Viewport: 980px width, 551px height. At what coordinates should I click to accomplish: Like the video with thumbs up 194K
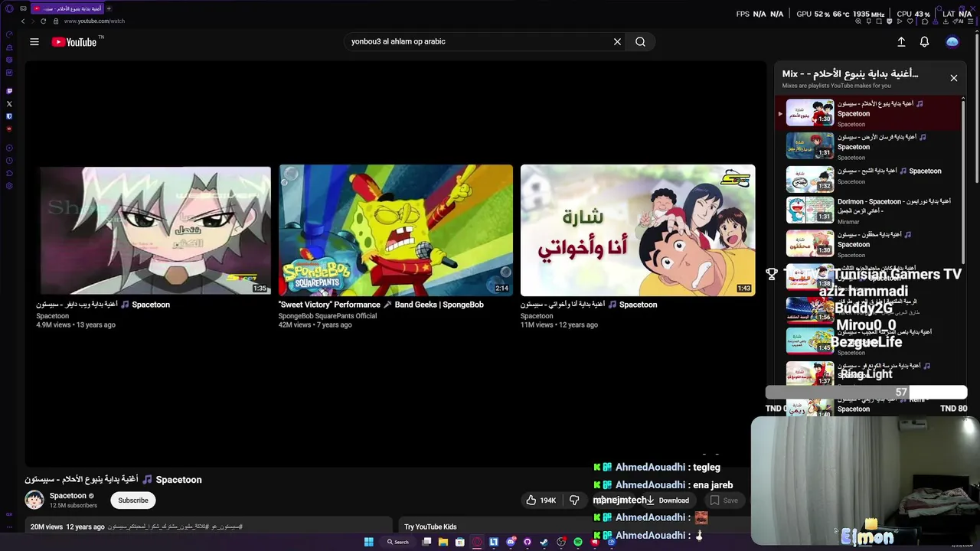tap(541, 500)
